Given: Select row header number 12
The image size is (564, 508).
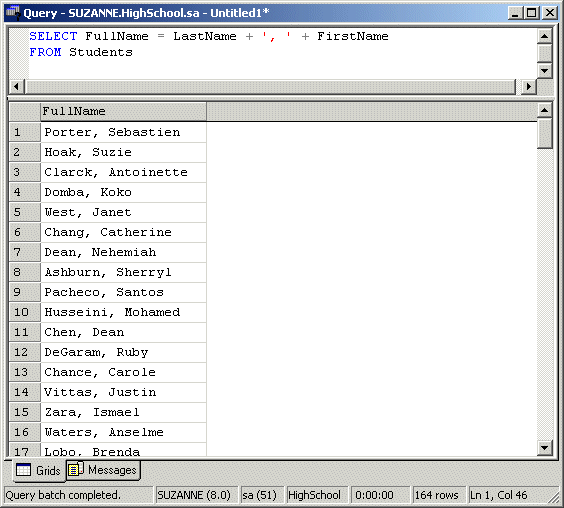Looking at the screenshot, I should pos(24,352).
